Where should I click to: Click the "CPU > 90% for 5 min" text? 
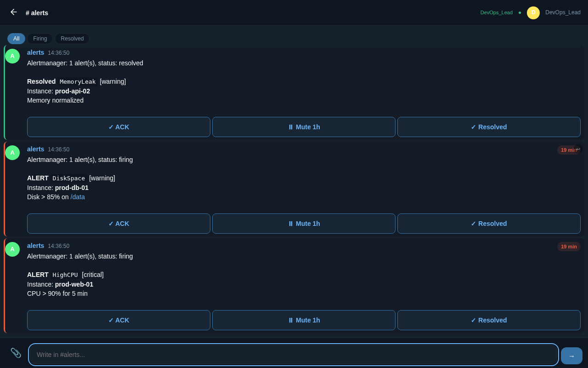click(x=57, y=293)
